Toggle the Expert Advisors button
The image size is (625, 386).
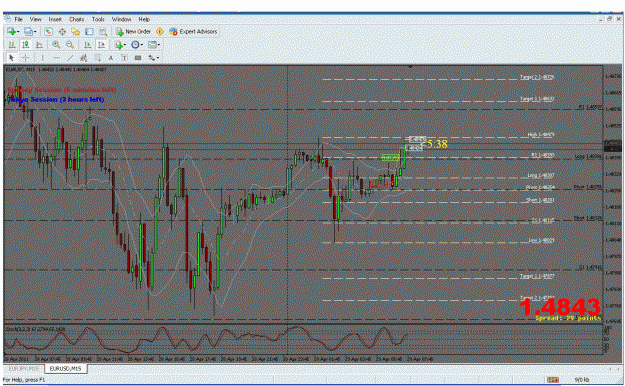pos(193,32)
